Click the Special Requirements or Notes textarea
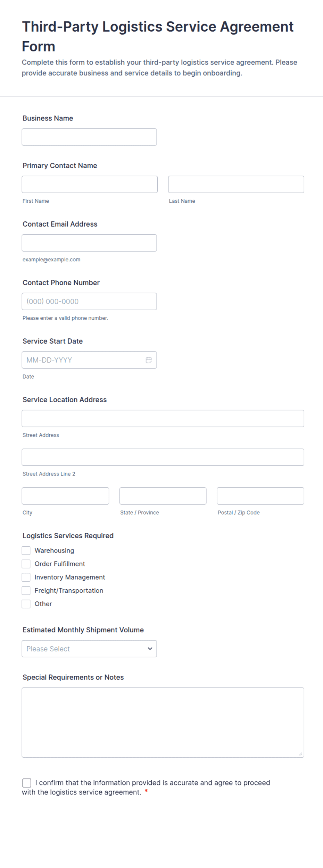 point(163,723)
